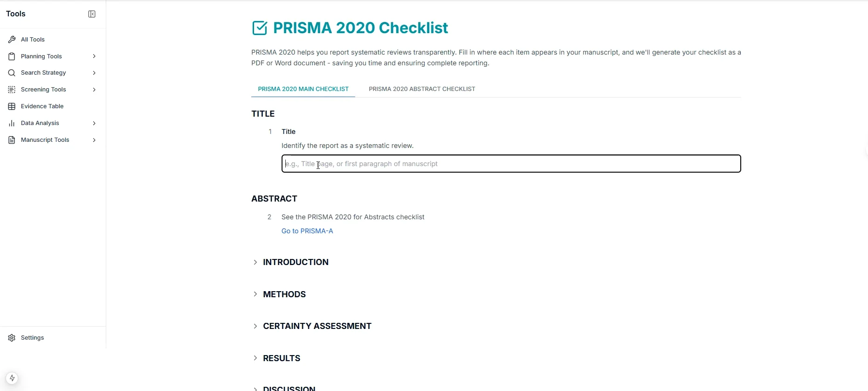
Task: Click the Screening Tools list icon
Action: click(12, 90)
